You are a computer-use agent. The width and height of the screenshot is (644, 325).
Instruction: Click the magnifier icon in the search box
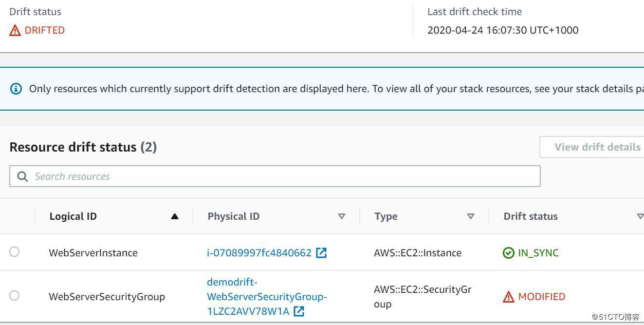22,176
